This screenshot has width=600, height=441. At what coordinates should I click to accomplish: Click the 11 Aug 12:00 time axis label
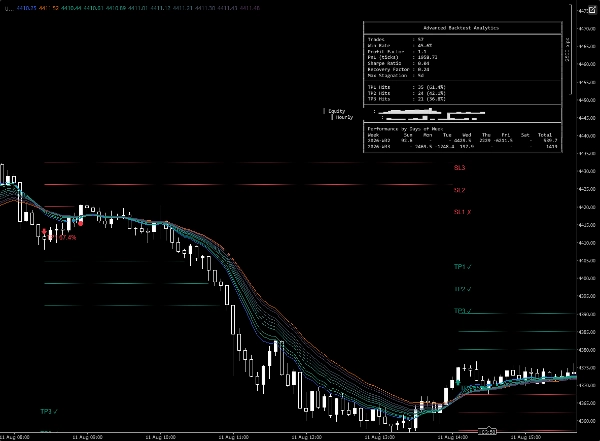click(x=307, y=437)
